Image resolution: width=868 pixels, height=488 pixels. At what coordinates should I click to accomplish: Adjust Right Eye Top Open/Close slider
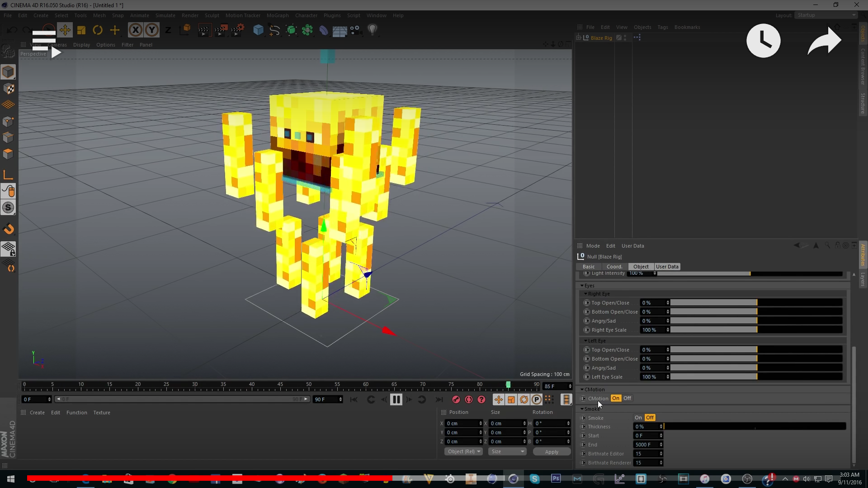click(x=756, y=303)
